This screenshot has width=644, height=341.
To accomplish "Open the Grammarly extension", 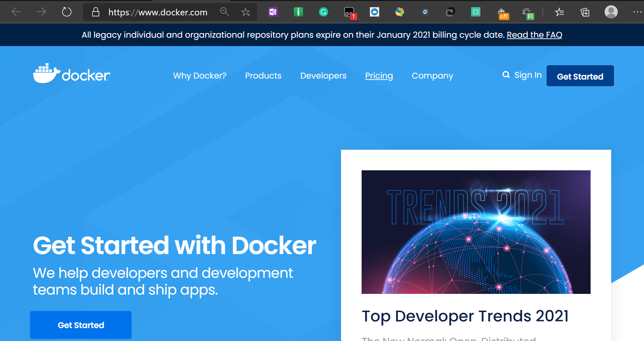I will pos(324,12).
